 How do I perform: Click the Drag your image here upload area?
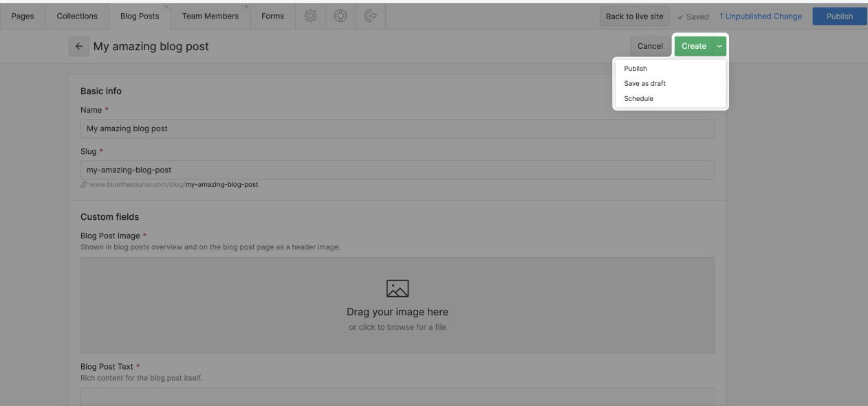tap(398, 305)
